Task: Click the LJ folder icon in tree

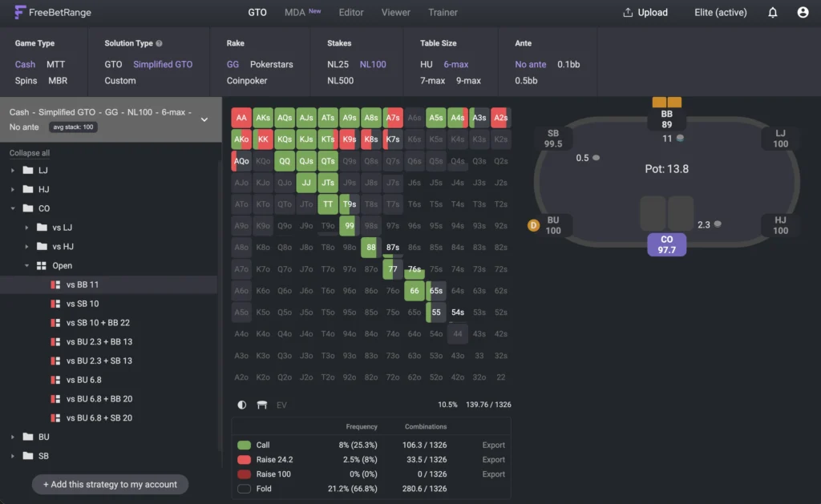Action: click(x=28, y=171)
